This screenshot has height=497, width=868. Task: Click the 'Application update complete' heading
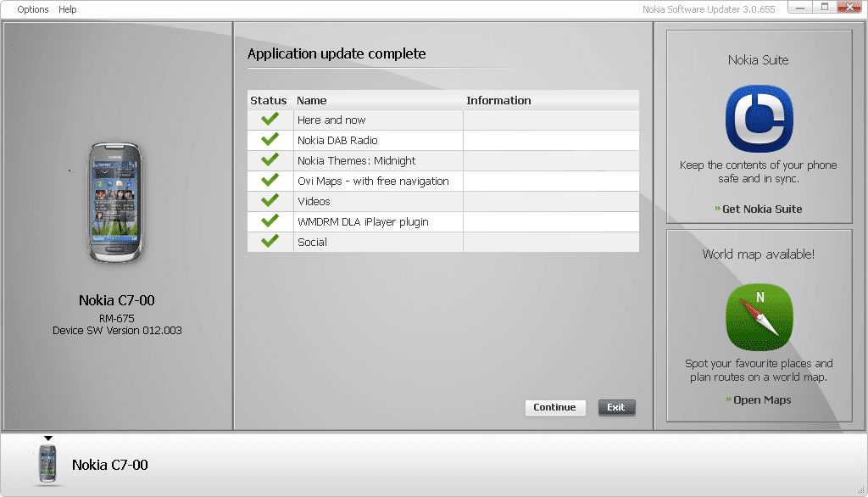point(337,53)
